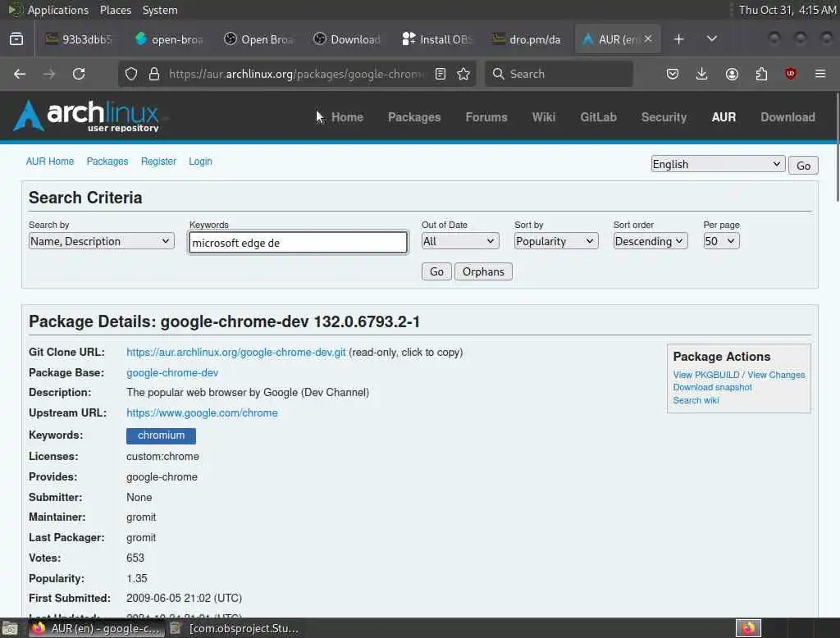Click Home in the Arch navigation
This screenshot has height=638, width=840.
point(347,116)
